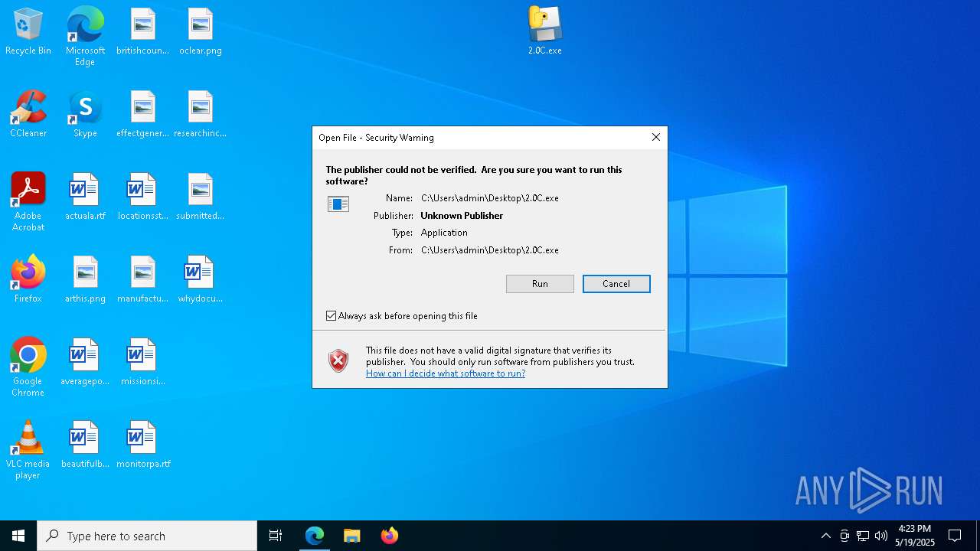Select the oclear.png file icon

[x=201, y=32]
